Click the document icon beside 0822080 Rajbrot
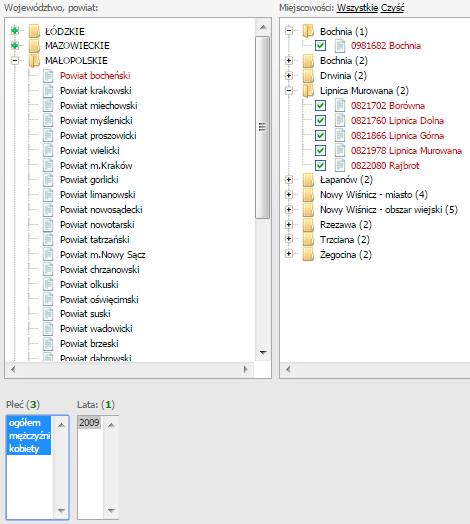Screen dimensions: 470x524 pyautogui.click(x=340, y=165)
